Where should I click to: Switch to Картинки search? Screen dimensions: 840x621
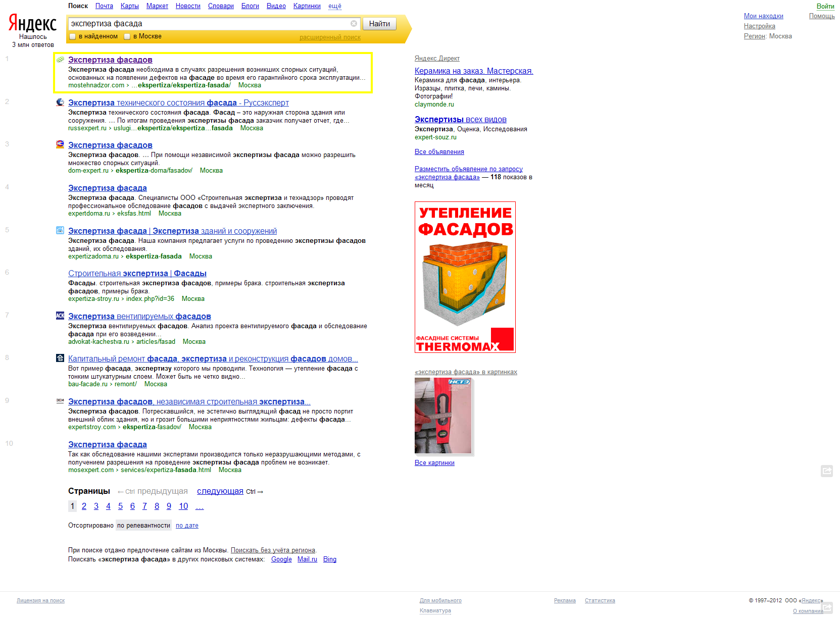(x=307, y=6)
